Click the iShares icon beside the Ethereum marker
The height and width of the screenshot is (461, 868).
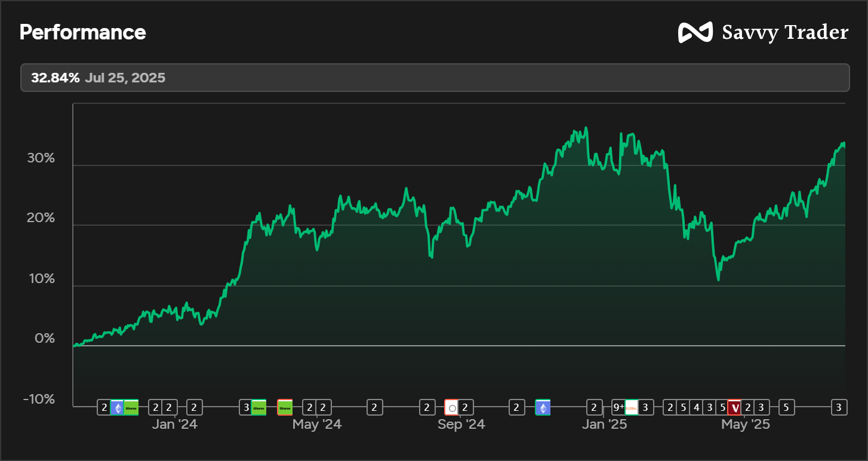(130, 407)
